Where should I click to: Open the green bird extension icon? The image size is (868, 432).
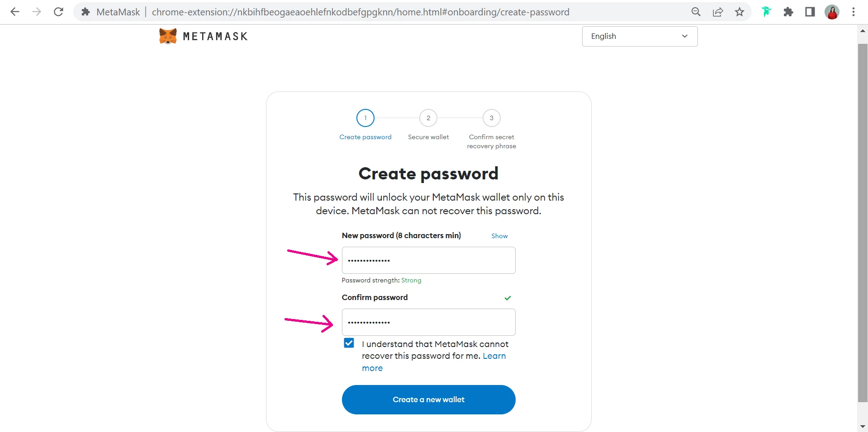[x=766, y=12]
